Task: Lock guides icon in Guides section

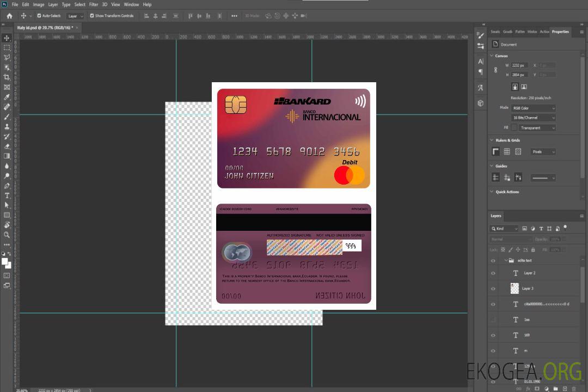Action: click(x=507, y=177)
